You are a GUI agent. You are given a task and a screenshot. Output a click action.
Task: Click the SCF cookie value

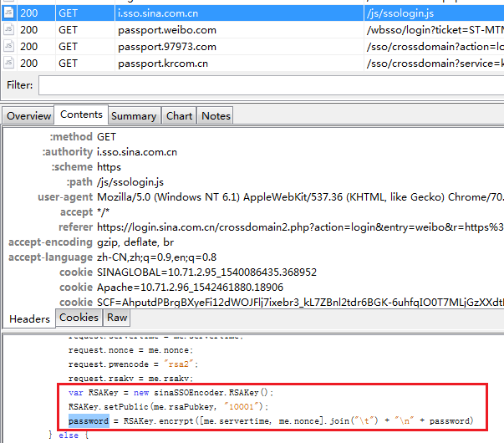[x=300, y=303]
